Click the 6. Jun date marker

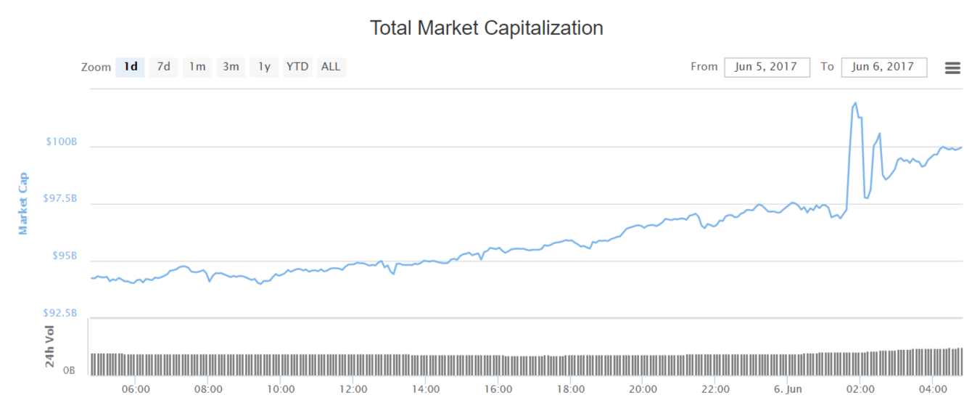point(787,389)
